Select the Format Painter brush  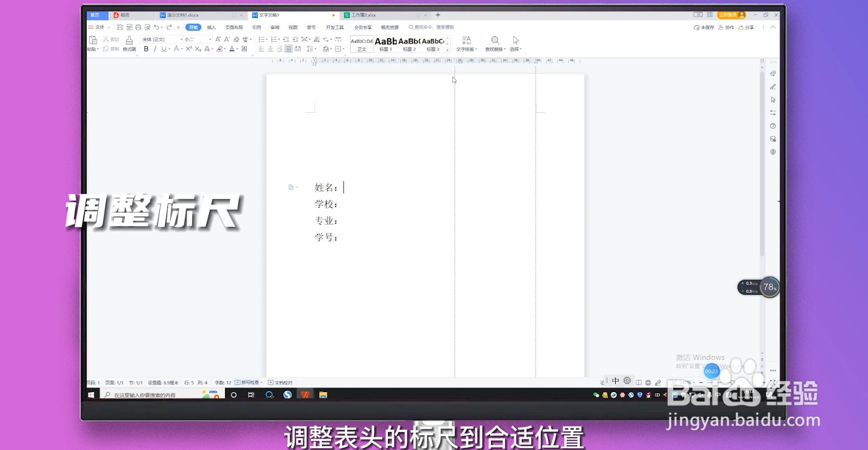[x=129, y=40]
